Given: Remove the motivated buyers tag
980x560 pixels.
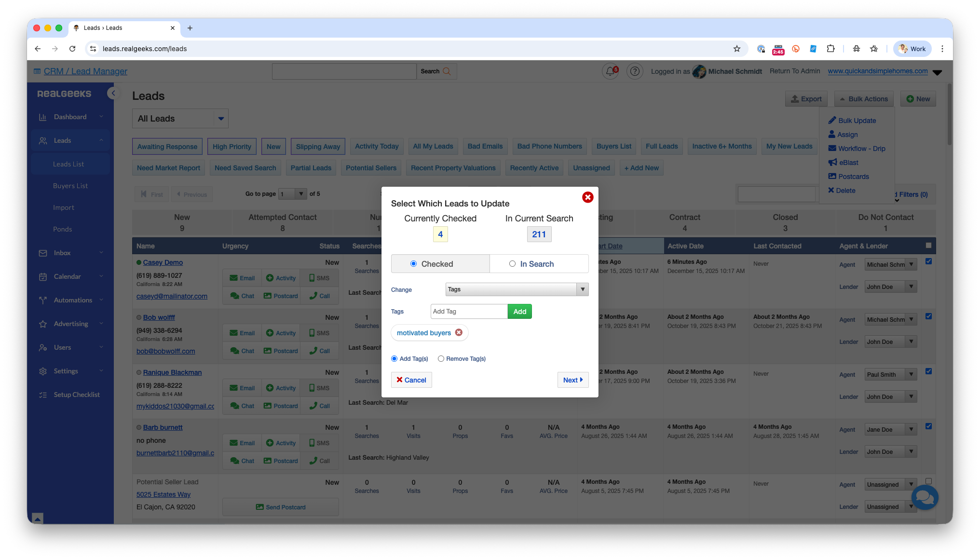Looking at the screenshot, I should coord(459,333).
